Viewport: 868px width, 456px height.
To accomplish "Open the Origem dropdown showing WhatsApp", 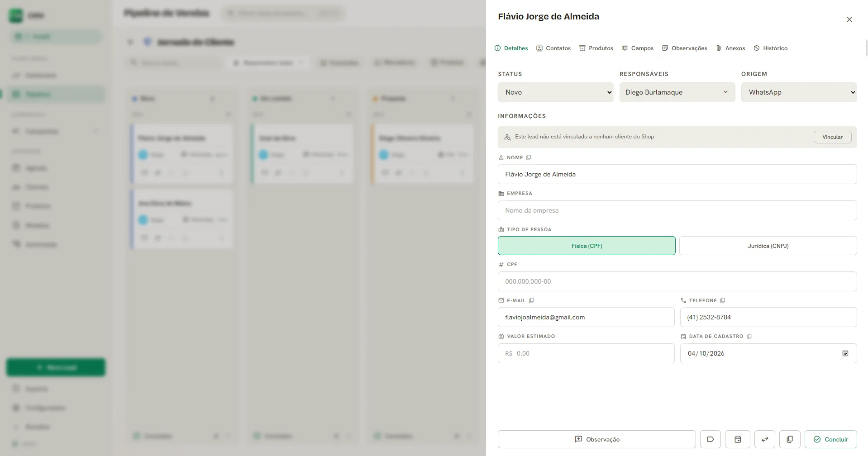I will pyautogui.click(x=799, y=92).
